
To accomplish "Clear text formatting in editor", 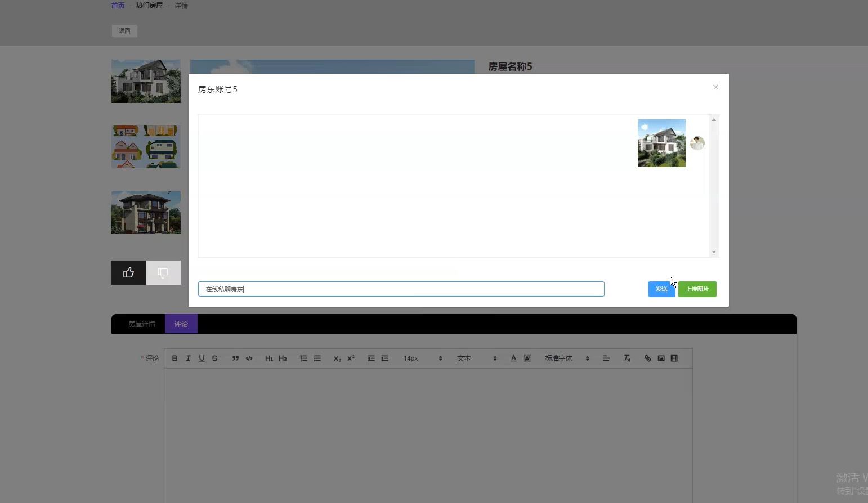I will tap(627, 358).
